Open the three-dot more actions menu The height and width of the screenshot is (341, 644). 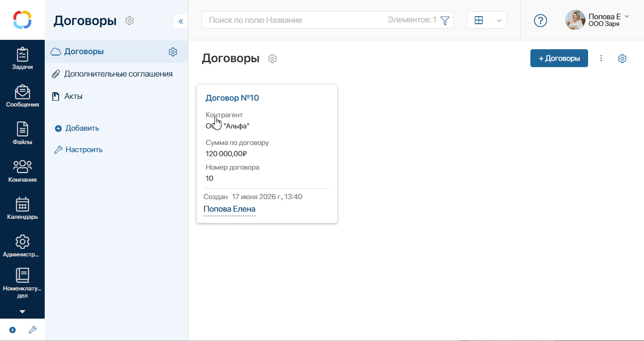[x=601, y=58]
